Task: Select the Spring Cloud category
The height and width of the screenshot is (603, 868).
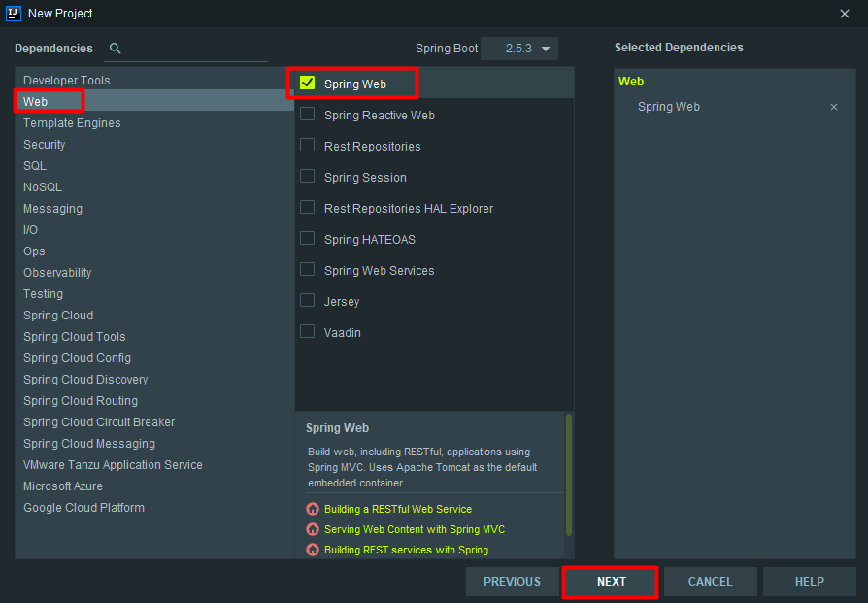Action: [154, 316]
